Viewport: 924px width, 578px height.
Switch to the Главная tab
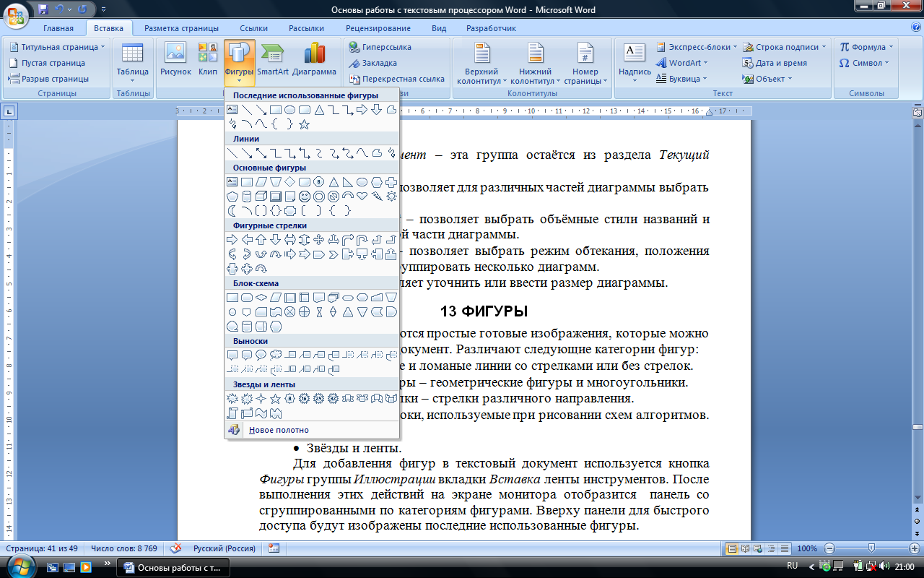click(58, 28)
